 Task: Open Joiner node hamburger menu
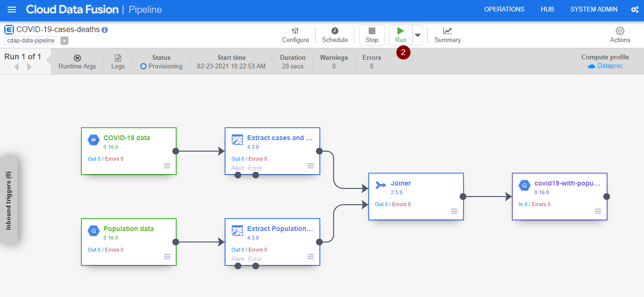coord(454,211)
